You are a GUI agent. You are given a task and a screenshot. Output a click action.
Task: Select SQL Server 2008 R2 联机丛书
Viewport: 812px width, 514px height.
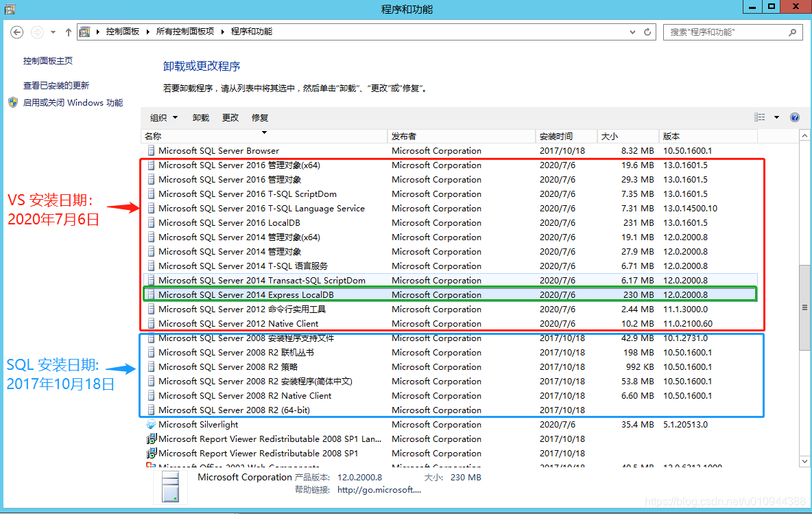coord(449,352)
